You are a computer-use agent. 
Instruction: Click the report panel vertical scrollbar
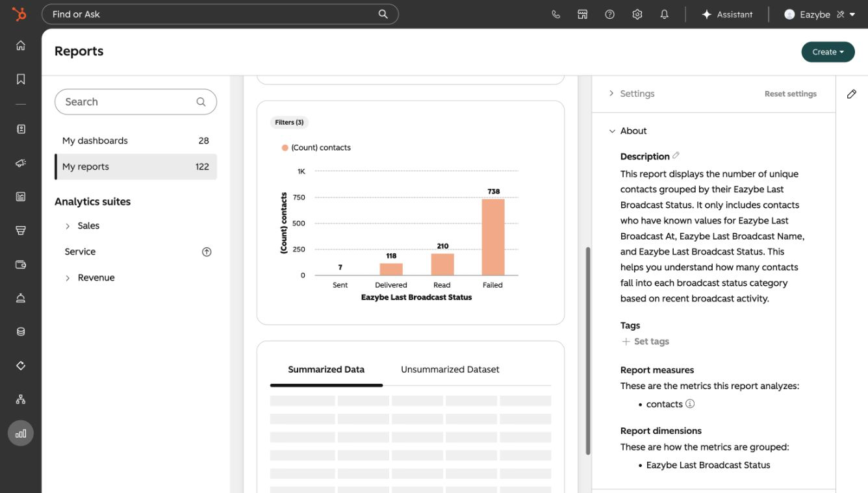click(x=588, y=351)
